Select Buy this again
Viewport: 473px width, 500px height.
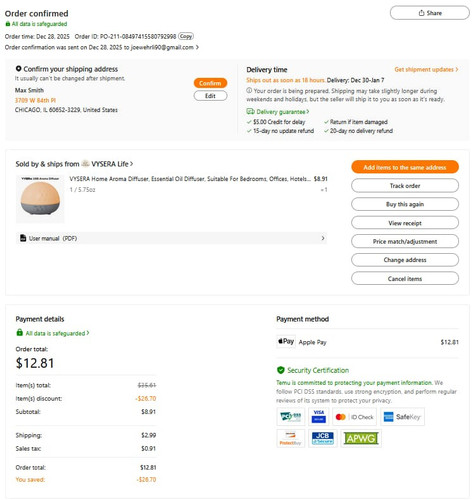click(x=405, y=204)
